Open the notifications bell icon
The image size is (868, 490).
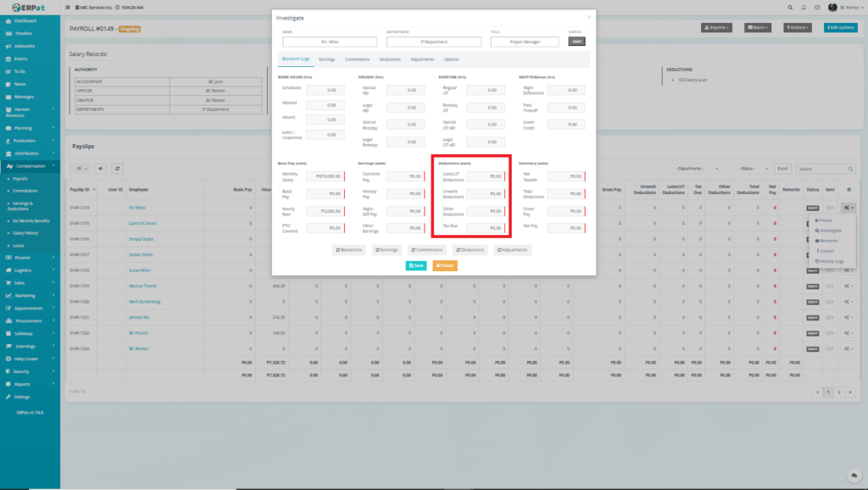[804, 7]
